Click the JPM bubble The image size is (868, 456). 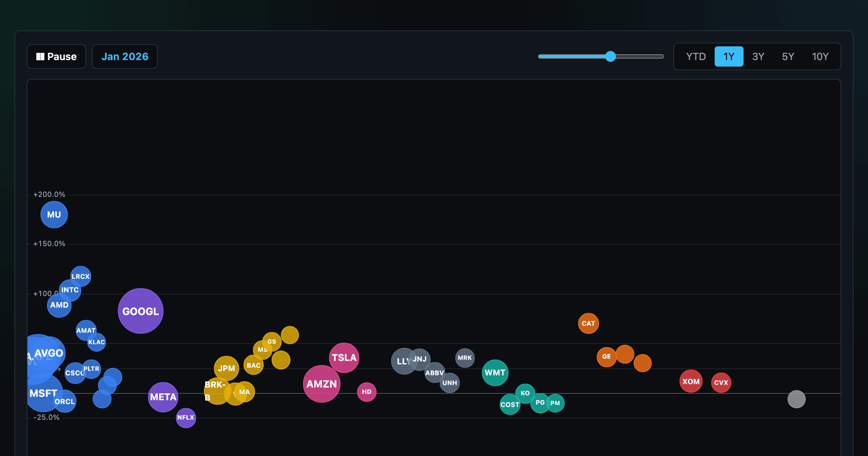226,368
